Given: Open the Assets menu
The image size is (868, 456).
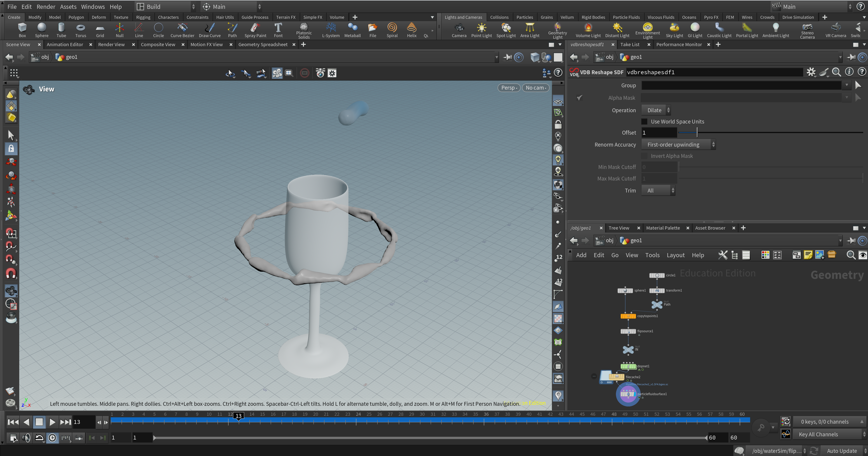Looking at the screenshot, I should [x=68, y=6].
